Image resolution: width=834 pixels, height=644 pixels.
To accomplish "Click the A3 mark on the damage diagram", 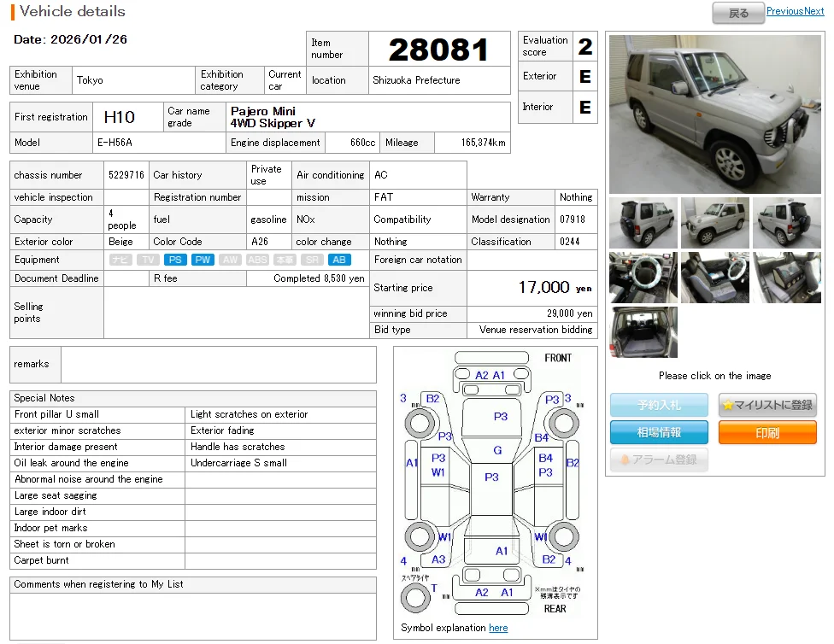I will pyautogui.click(x=438, y=559).
